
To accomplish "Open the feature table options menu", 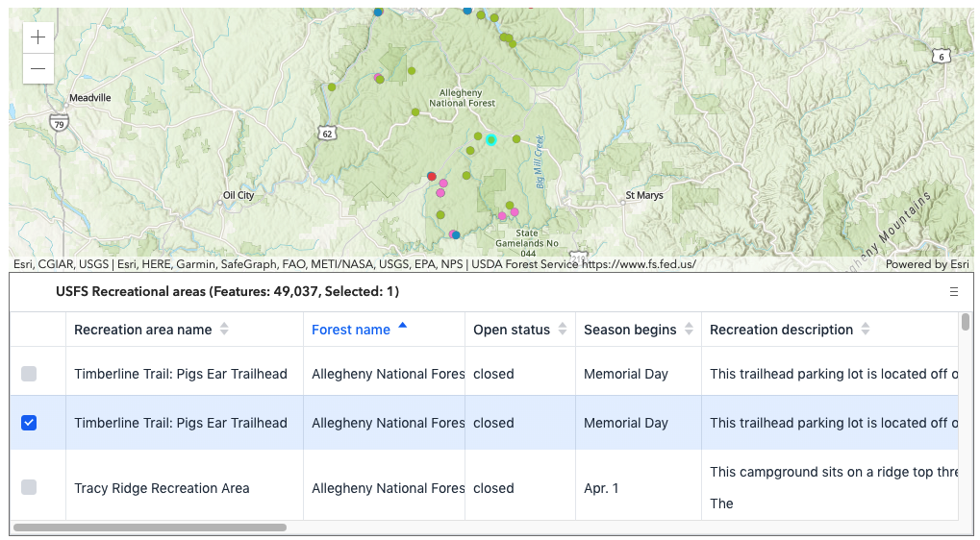I will 953,291.
